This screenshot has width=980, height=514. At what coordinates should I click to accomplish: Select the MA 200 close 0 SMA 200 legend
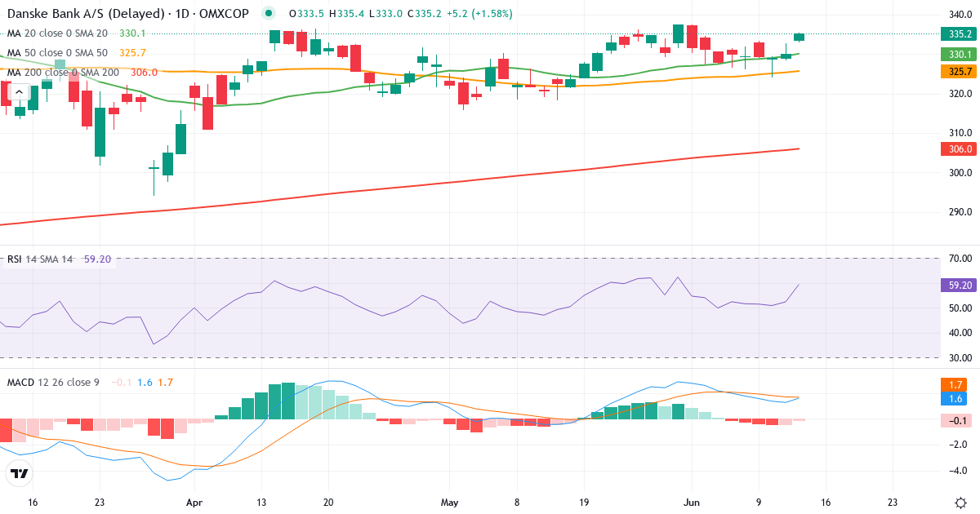coord(63,72)
